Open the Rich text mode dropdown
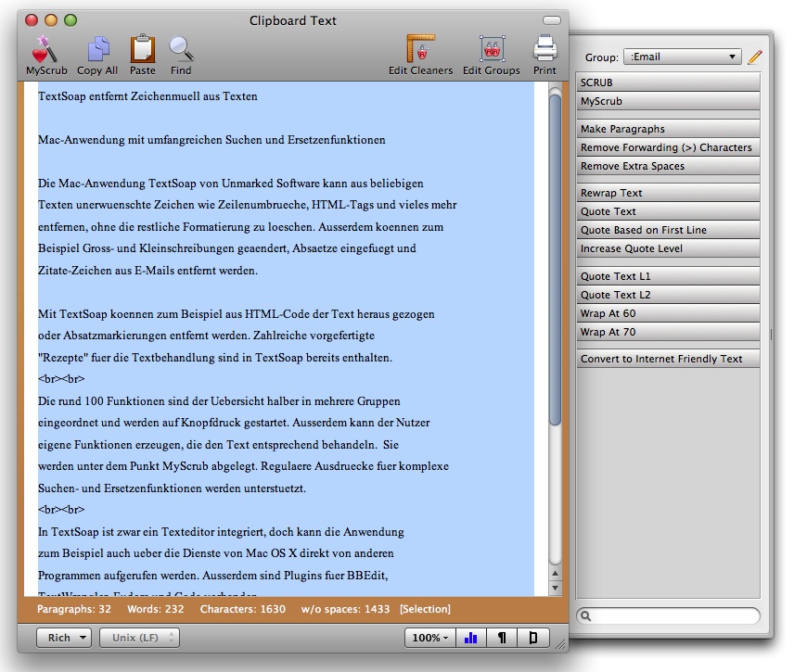 click(64, 638)
